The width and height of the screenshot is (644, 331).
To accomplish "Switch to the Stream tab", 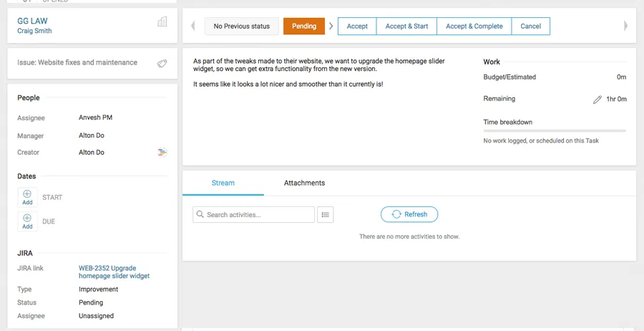I will pos(223,183).
